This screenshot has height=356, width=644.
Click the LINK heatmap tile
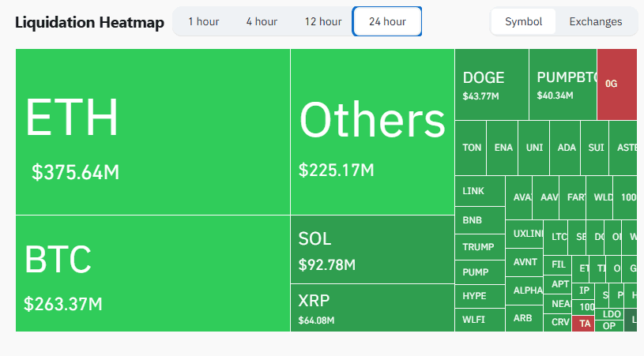pyautogui.click(x=480, y=191)
